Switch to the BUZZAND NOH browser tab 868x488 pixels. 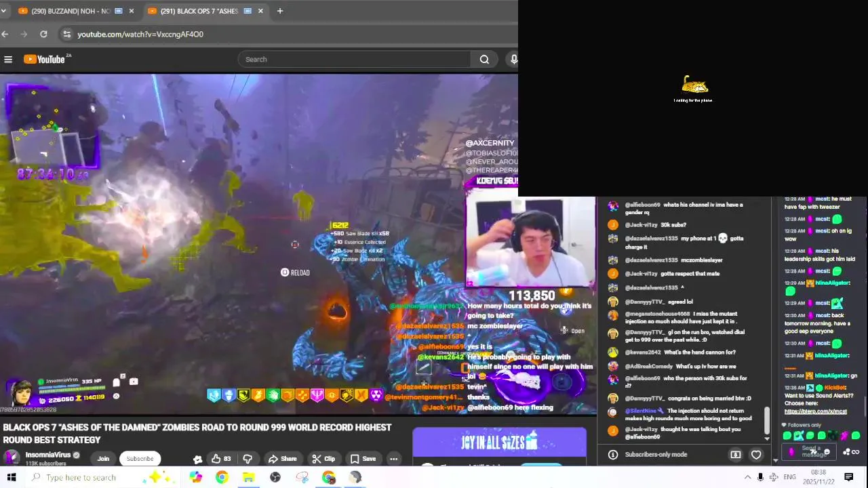[70, 11]
